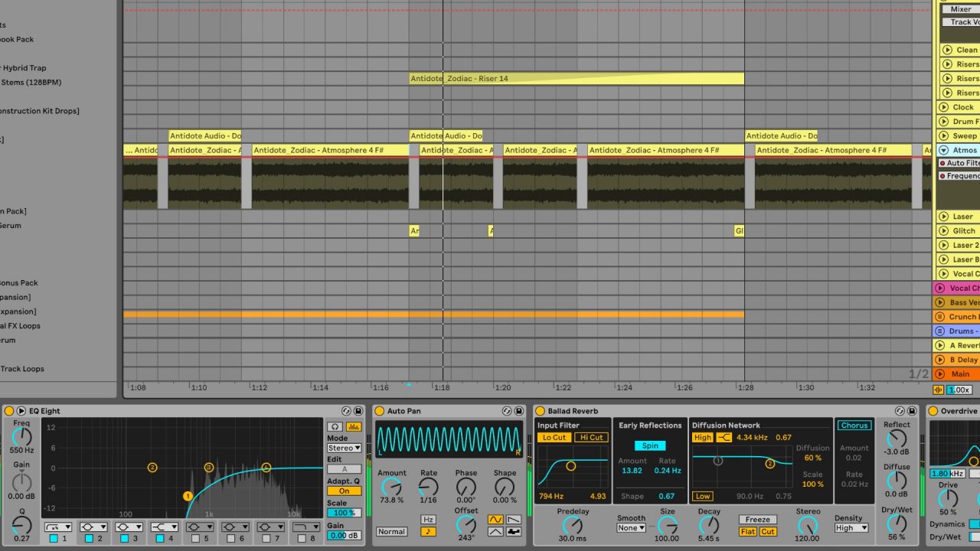
Task: Select the Chorus tab in Ballad Reverb
Action: tap(854, 425)
